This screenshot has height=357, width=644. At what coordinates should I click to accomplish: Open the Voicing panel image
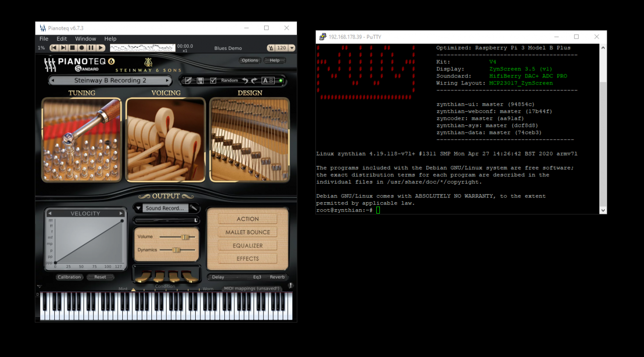[166, 140]
